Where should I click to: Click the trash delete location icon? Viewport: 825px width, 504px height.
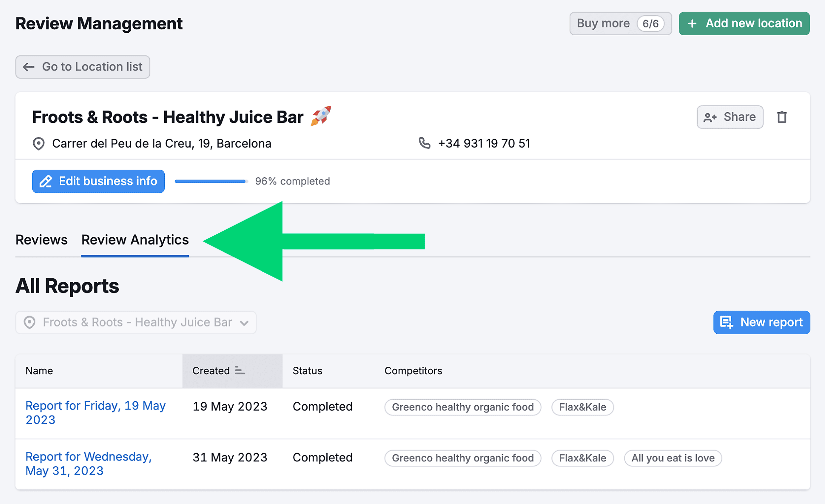tap(781, 117)
